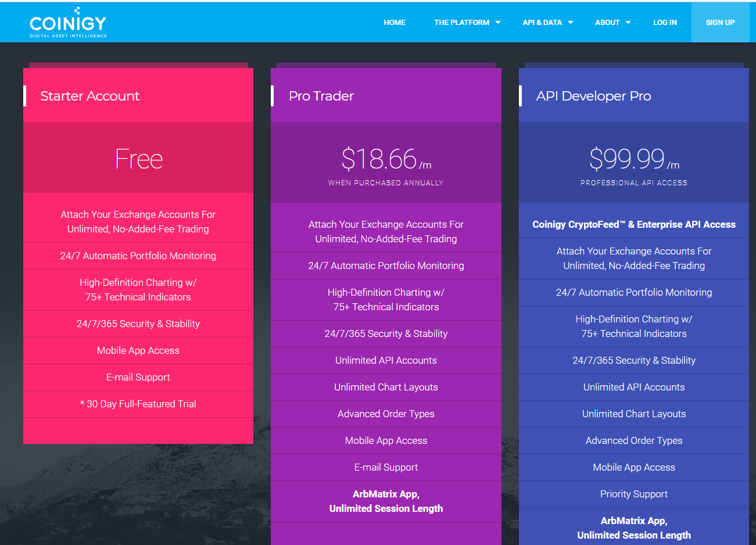Click API Developer's High-Definition Charting row
This screenshot has width=756, height=545.
(x=634, y=326)
